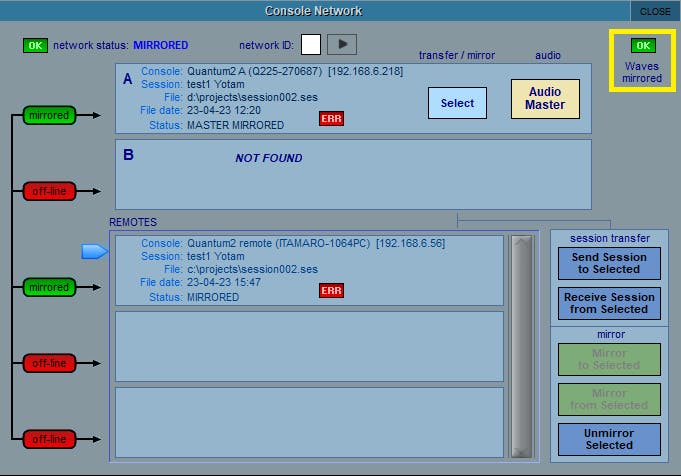This screenshot has width=681, height=476.
Task: Click the Waves mirrored OK indicator
Action: [x=641, y=46]
